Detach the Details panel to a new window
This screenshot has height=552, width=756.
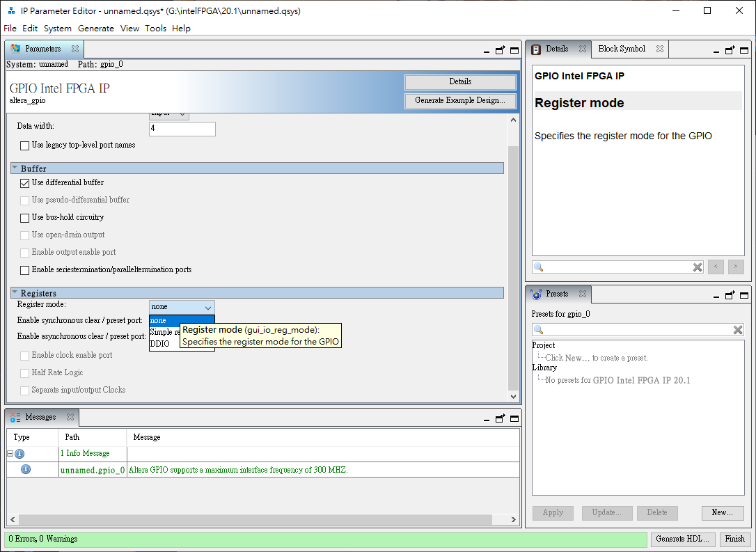[730, 51]
